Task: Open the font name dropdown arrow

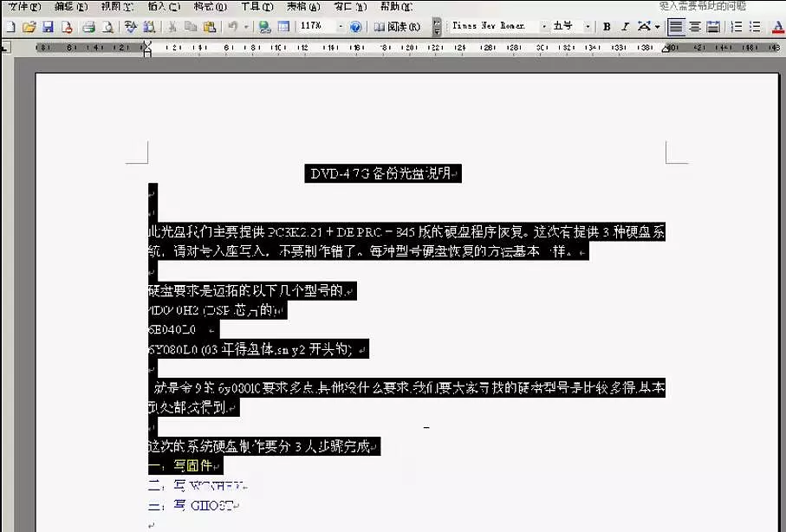Action: point(544,27)
